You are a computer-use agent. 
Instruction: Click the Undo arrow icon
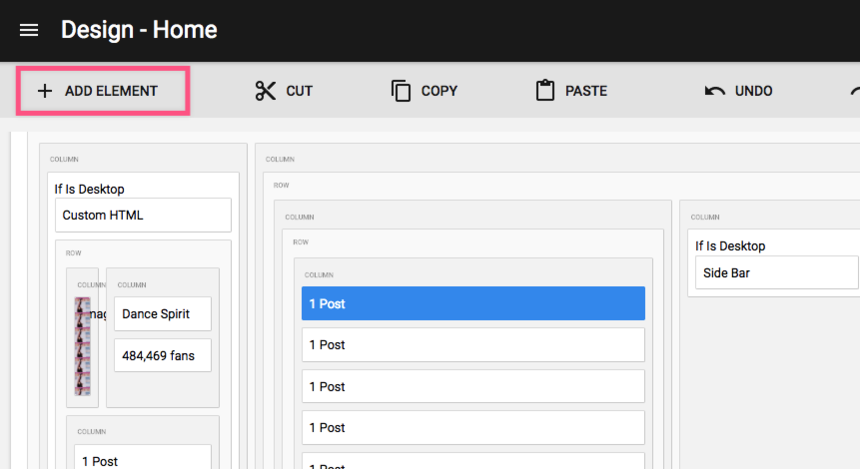pos(715,91)
